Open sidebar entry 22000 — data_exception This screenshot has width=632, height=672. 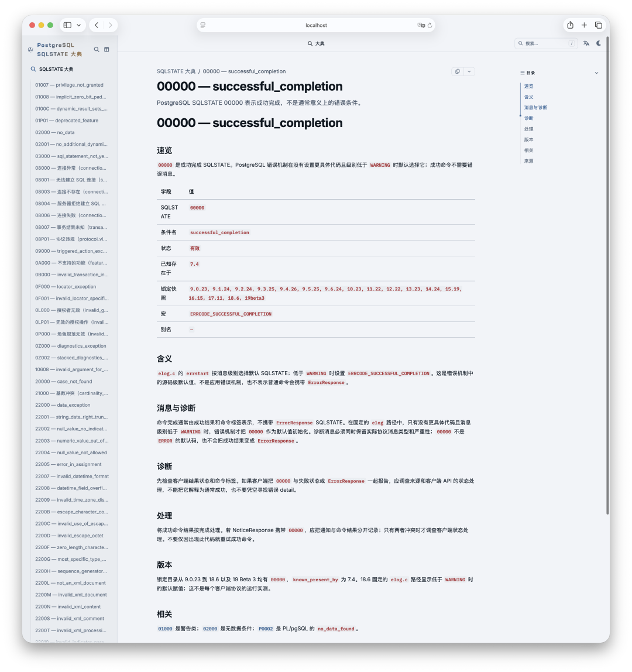(x=63, y=405)
